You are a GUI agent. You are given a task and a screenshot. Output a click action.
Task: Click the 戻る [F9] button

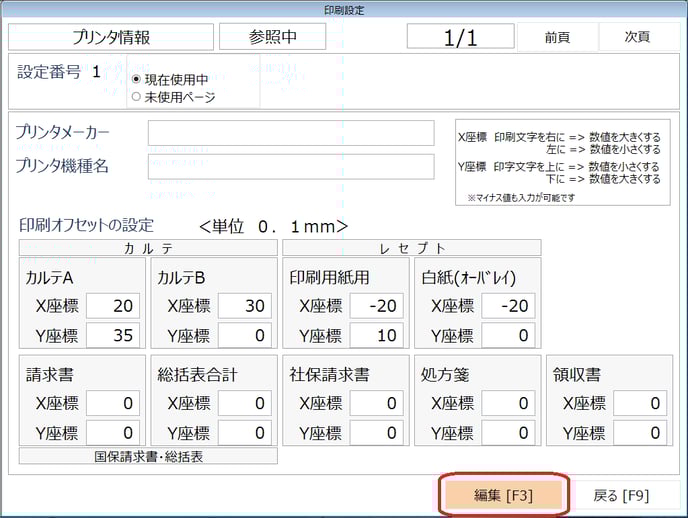622,495
